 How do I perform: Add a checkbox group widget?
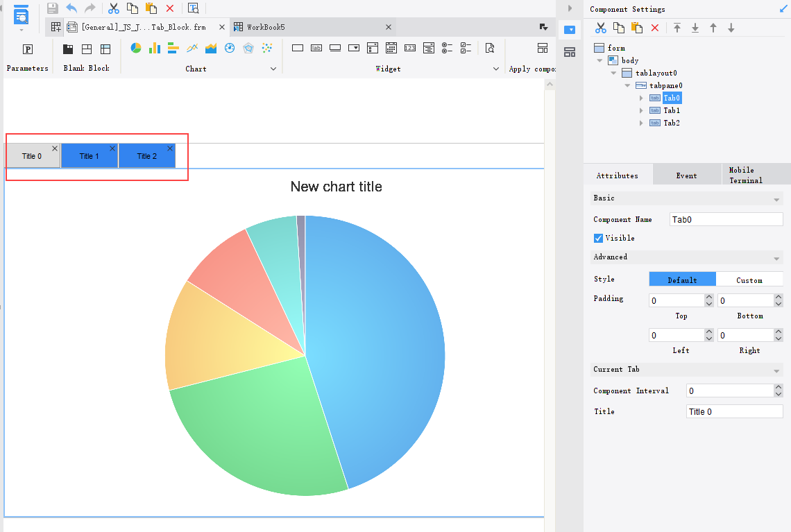coord(466,48)
